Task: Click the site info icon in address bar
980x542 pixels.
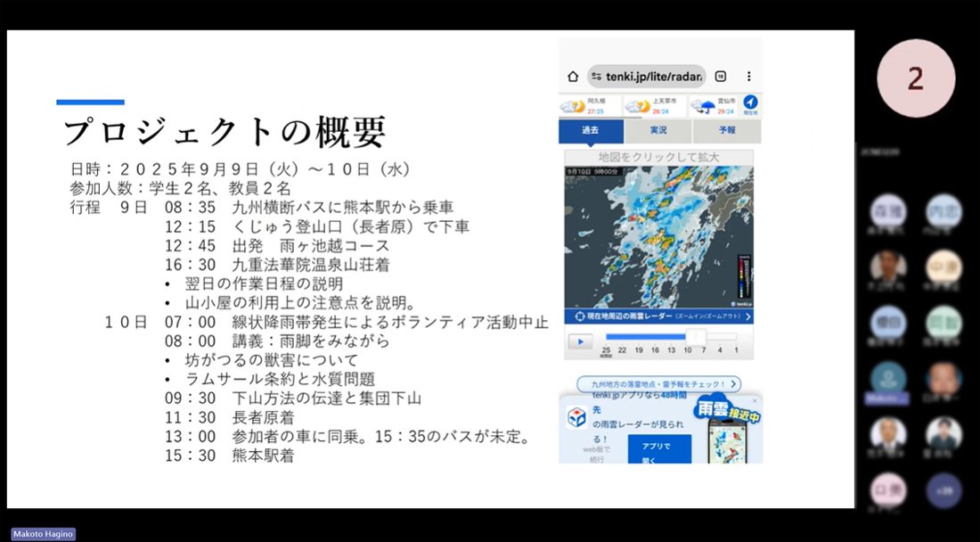Action: click(x=596, y=76)
